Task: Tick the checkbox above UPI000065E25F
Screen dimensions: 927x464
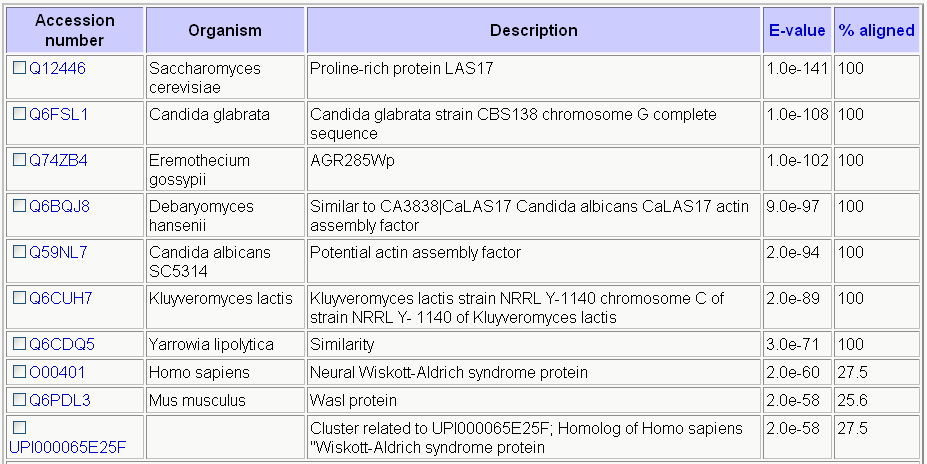Action: 20,428
